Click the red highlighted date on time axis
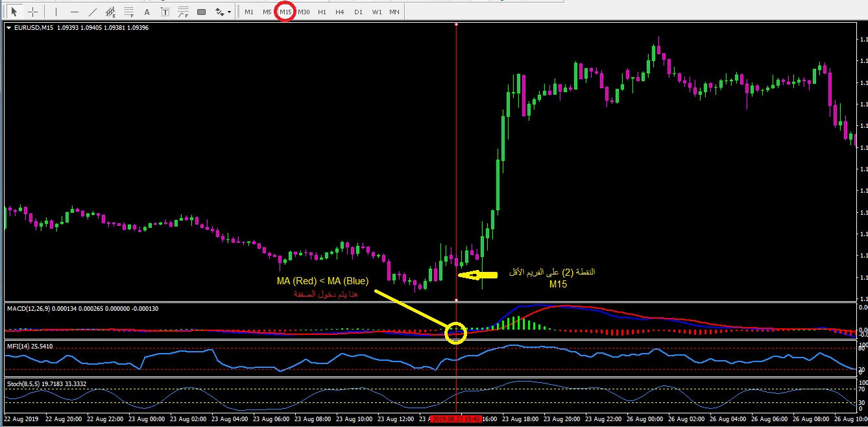The image size is (868, 427). point(456,419)
